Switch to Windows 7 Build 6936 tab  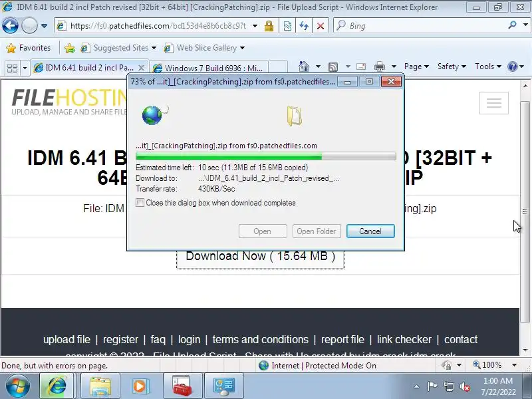pyautogui.click(x=209, y=68)
